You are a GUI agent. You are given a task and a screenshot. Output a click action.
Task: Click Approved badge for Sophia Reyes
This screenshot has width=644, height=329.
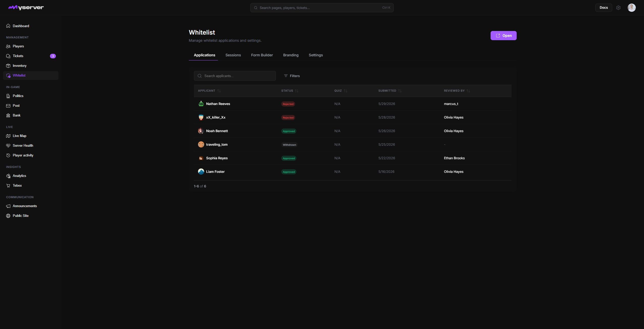(289, 158)
